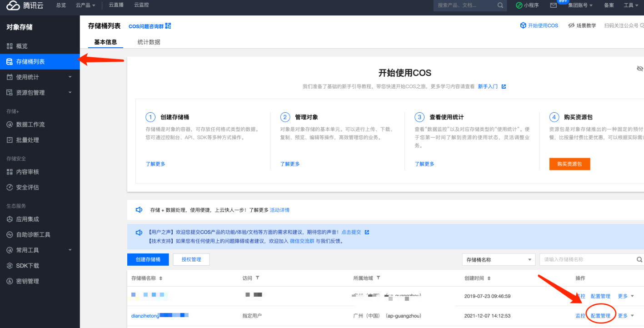Open the mail notifications icon

click(553, 5)
